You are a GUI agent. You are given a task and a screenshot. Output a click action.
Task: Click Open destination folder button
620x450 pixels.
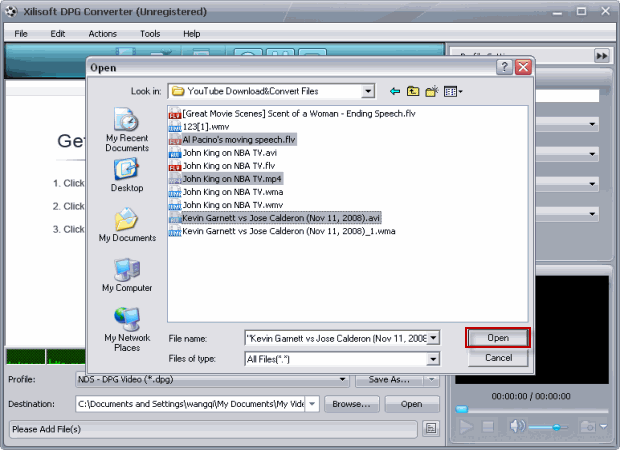point(412,404)
